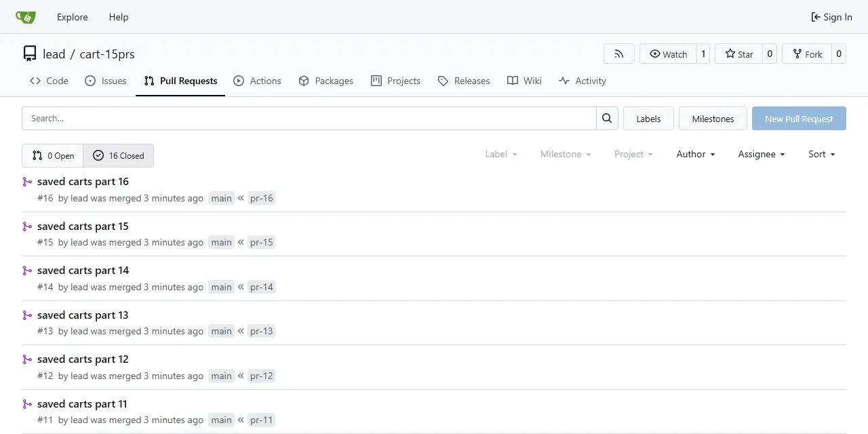The image size is (868, 434).
Task: Expand the Assignee filter dropdown
Action: click(762, 154)
